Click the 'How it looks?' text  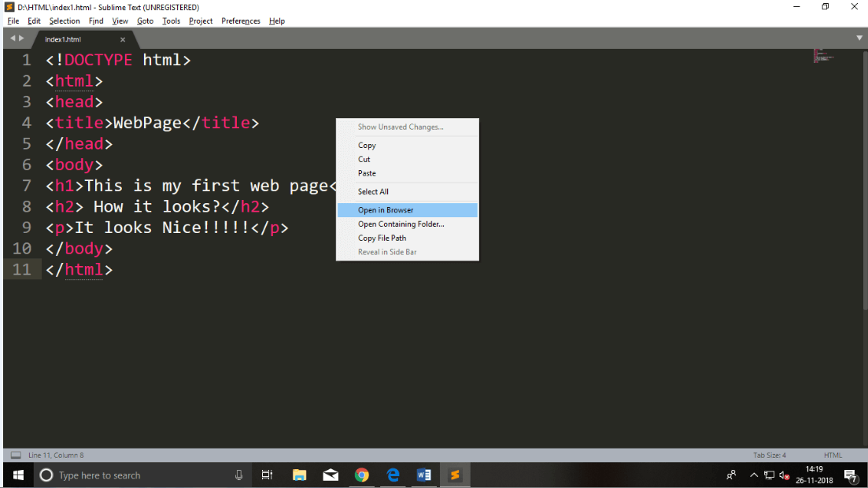pos(157,206)
